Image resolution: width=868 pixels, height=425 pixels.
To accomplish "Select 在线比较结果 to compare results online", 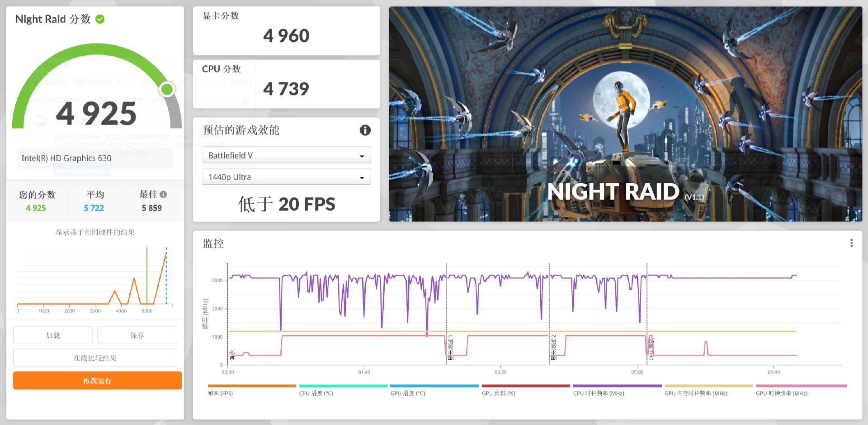I will (95, 358).
